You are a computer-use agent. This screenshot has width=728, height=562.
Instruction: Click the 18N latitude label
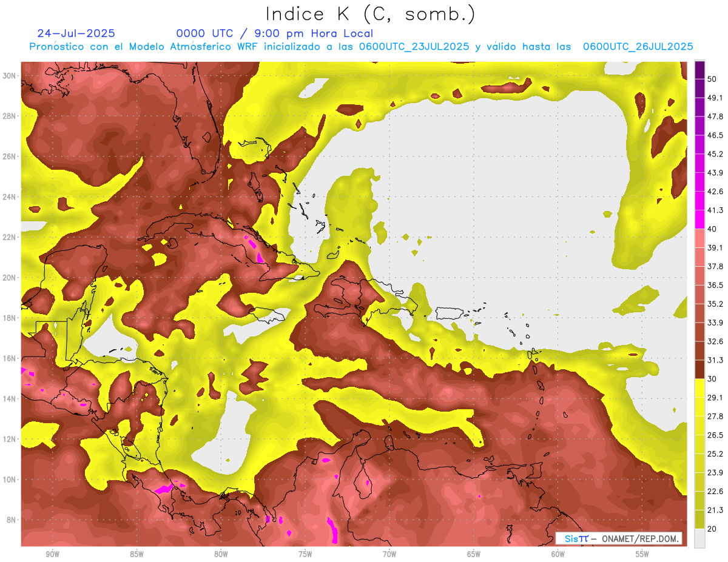click(x=9, y=318)
